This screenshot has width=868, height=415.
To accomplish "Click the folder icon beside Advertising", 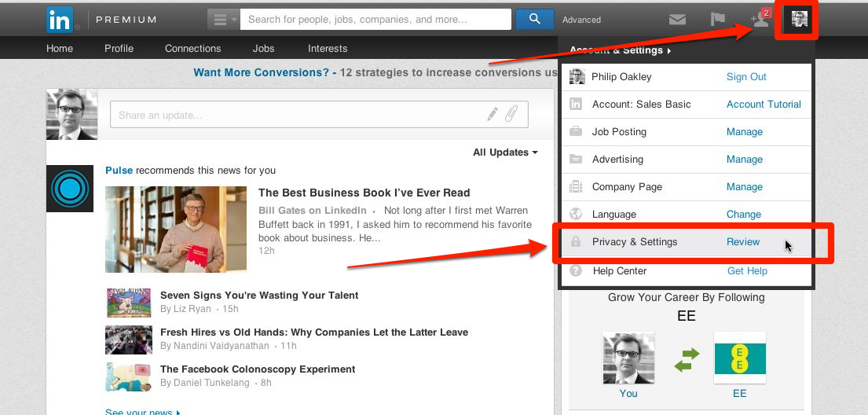I will pyautogui.click(x=576, y=160).
